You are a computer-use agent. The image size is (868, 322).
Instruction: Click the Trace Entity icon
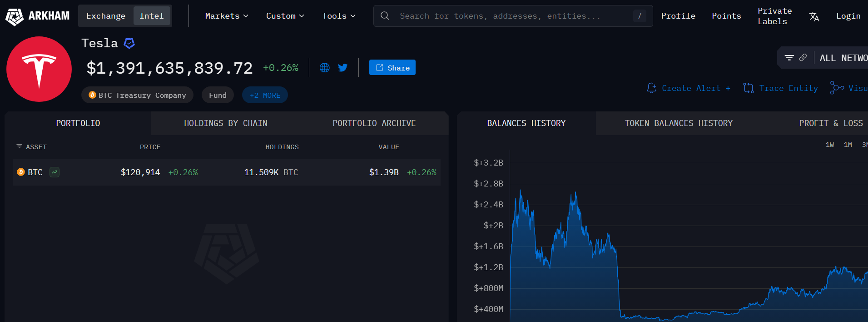coord(748,88)
